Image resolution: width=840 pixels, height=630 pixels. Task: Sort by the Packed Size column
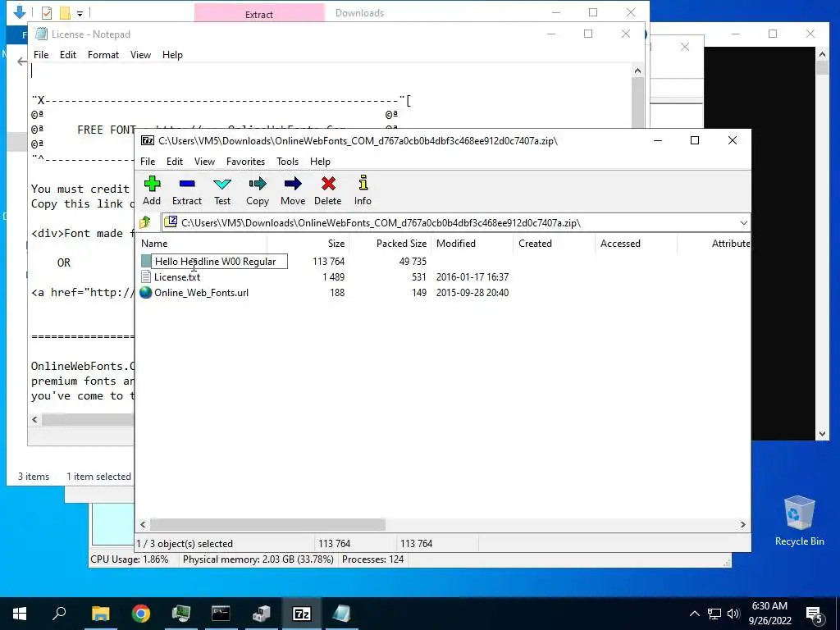401,243
